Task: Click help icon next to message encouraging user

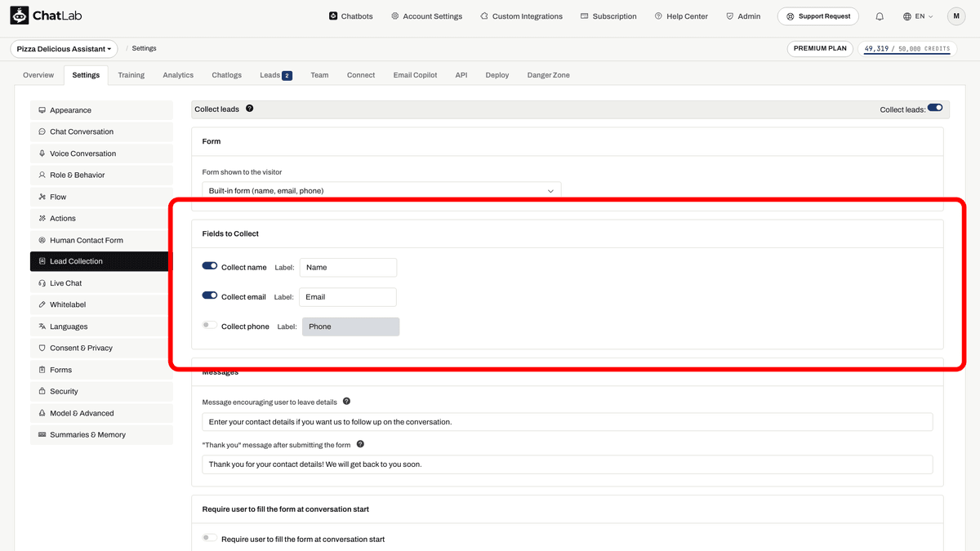Action: (x=346, y=402)
